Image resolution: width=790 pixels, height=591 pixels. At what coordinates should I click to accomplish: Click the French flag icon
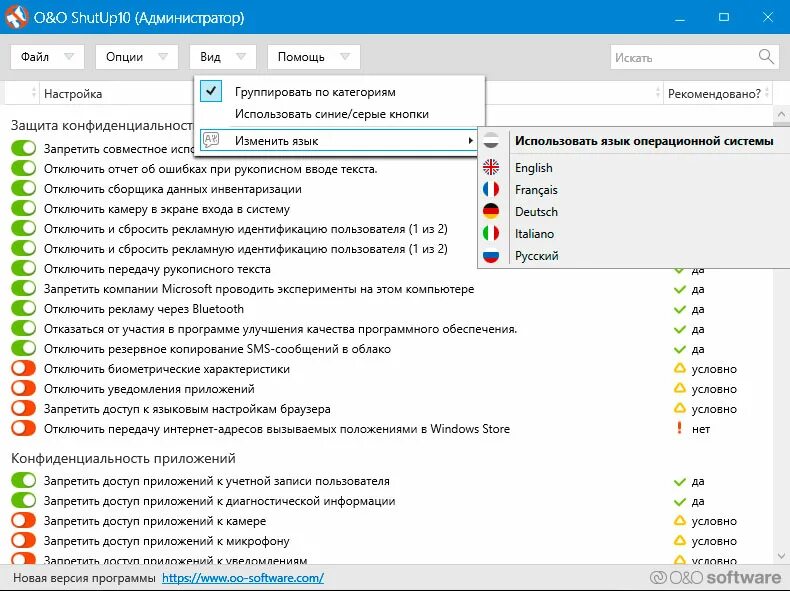pyautogui.click(x=491, y=189)
